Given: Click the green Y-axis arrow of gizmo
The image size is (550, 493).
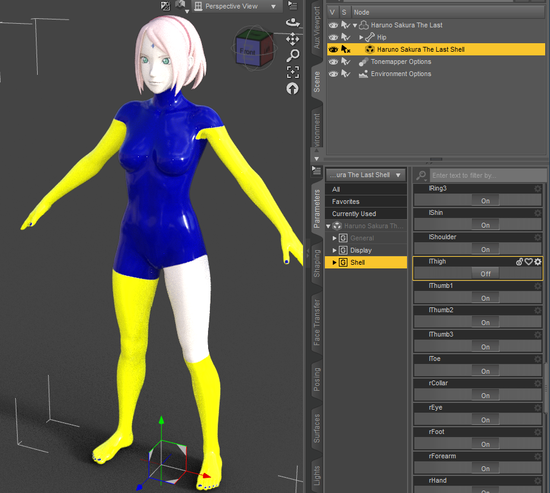Looking at the screenshot, I should (x=161, y=421).
